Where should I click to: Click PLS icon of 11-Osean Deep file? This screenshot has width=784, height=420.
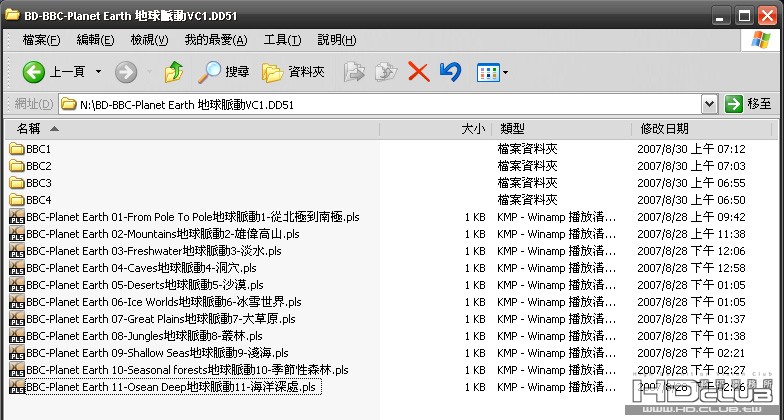tap(17, 387)
